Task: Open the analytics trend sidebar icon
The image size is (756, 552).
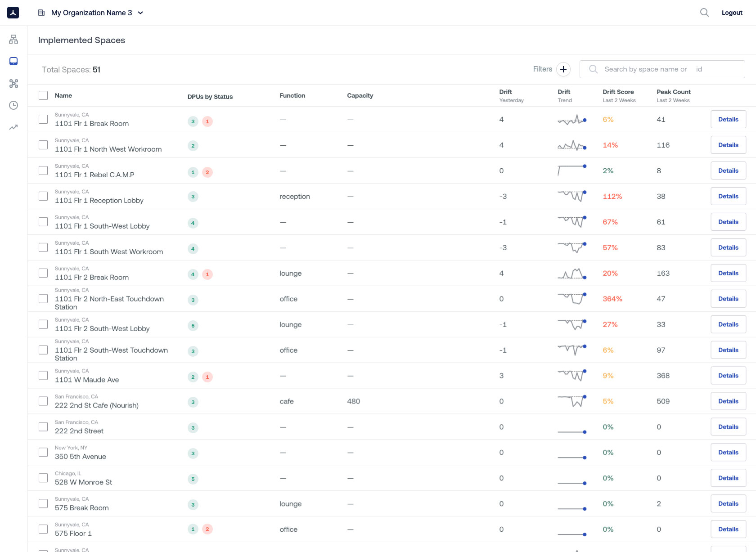Action: click(13, 127)
